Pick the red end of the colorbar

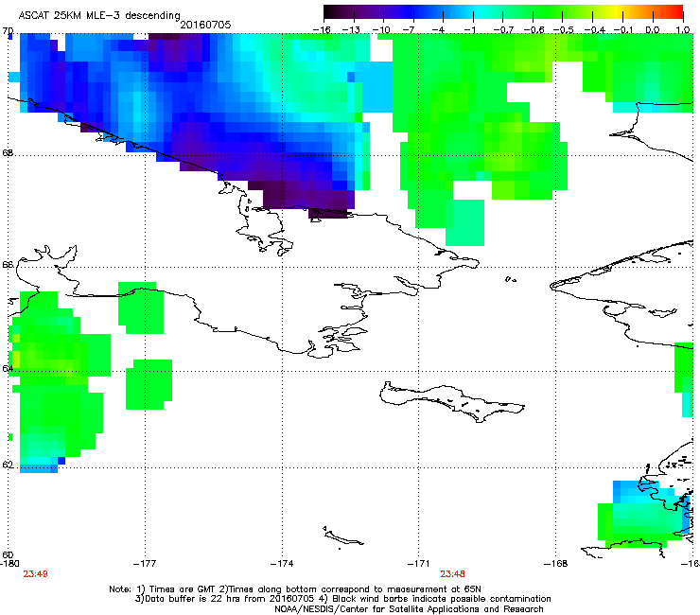pos(676,12)
